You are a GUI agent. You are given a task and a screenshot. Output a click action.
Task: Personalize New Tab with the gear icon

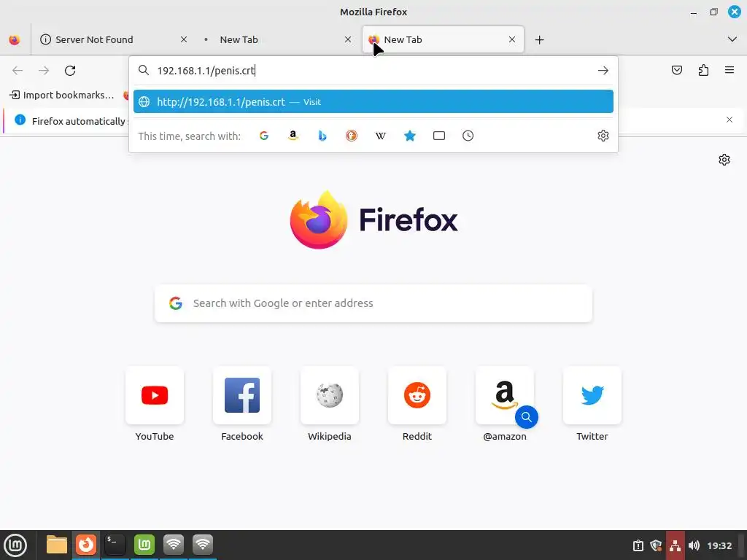(724, 160)
